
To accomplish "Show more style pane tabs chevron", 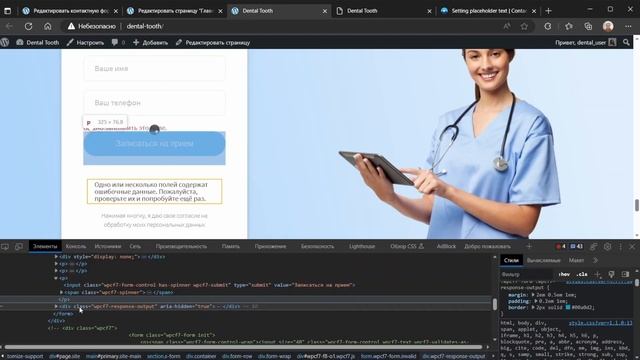I will 595,260.
